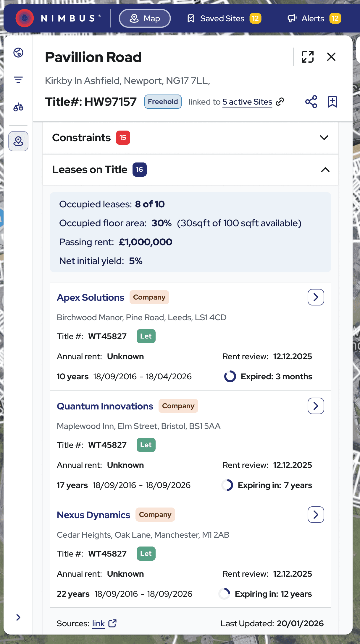Close the Pavillion Road panel
Image resolution: width=360 pixels, height=644 pixels.
pos(331,57)
